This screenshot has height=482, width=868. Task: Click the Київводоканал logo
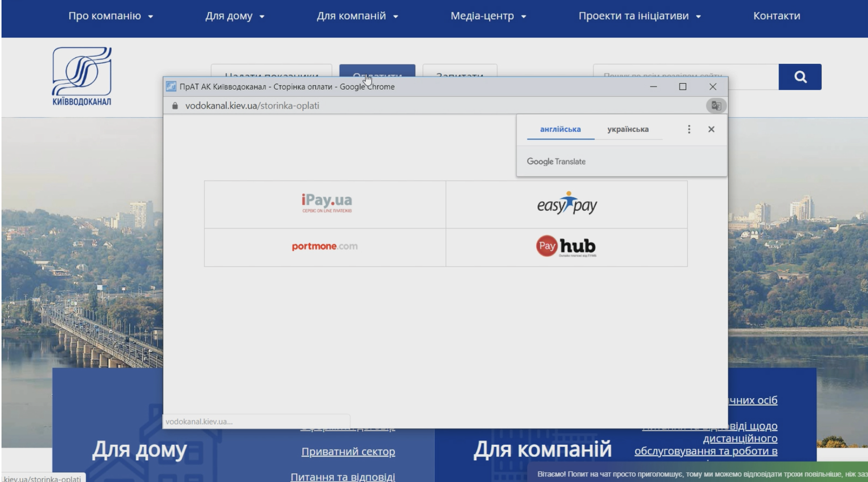[82, 76]
